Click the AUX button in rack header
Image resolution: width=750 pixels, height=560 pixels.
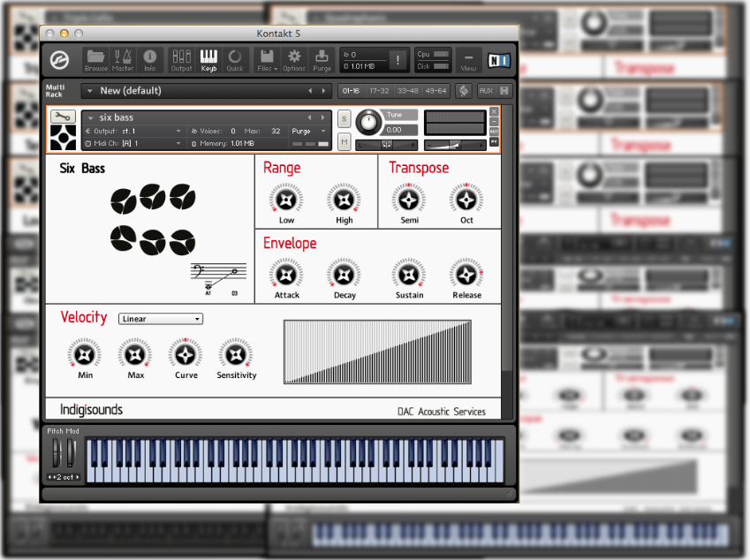point(486,90)
